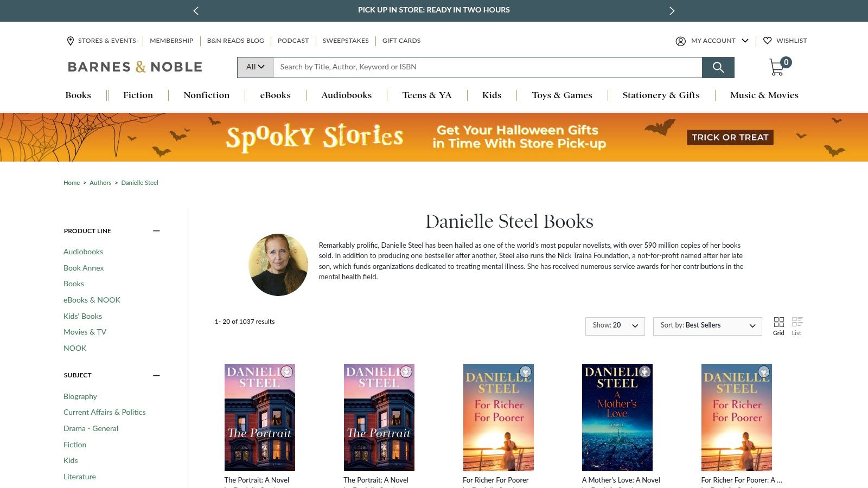
Task: Follow the Biography subject link
Action: [x=80, y=396]
